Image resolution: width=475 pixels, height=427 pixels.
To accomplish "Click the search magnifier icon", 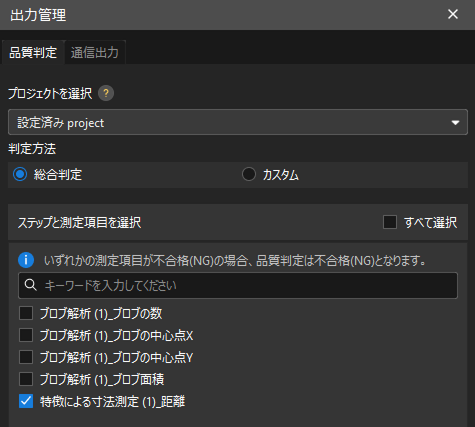I will (31, 285).
